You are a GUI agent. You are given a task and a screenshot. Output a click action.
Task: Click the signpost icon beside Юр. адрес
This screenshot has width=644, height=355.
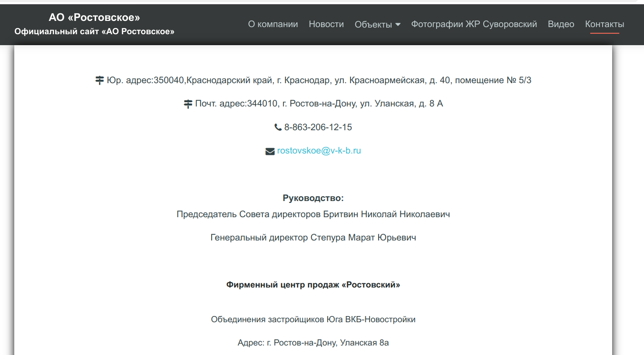tap(99, 80)
